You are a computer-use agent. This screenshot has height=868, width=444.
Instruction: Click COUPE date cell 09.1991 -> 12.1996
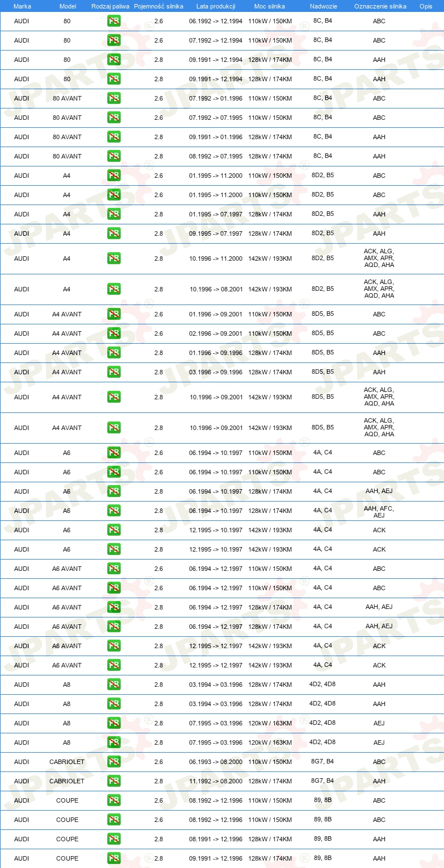[216, 858]
